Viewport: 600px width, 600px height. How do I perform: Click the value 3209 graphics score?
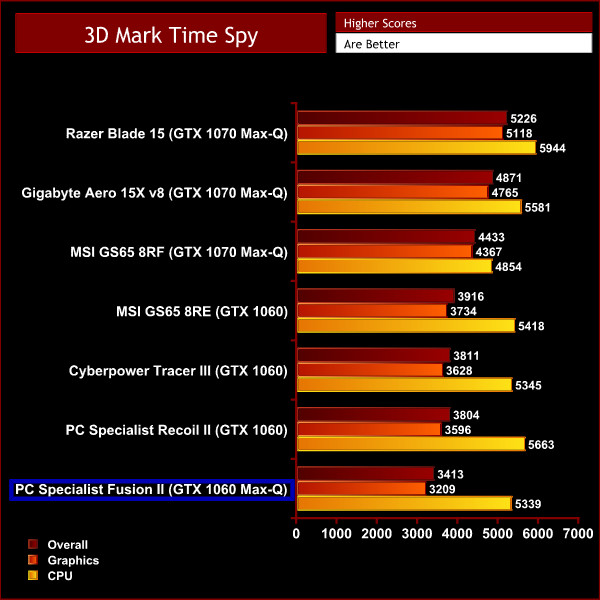coord(442,489)
